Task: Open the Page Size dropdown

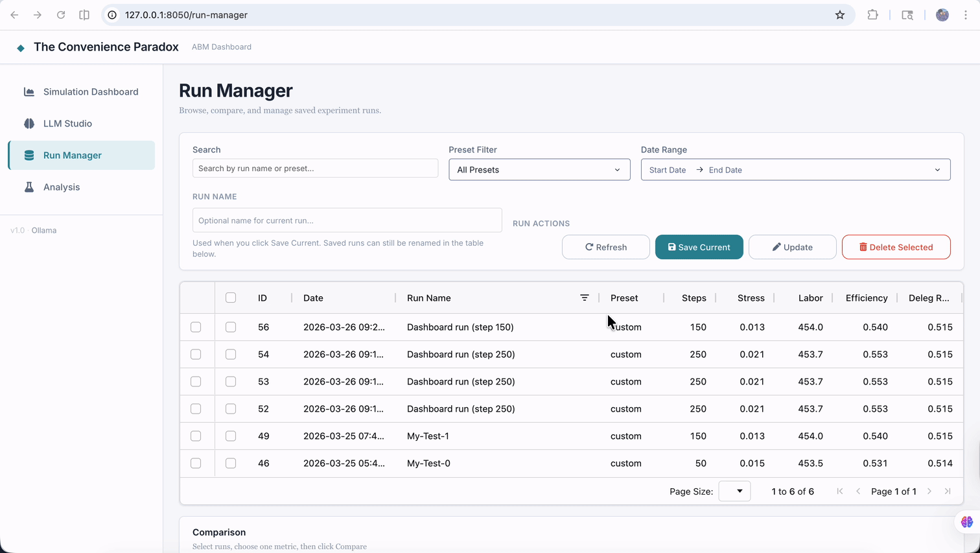Action: (734, 491)
